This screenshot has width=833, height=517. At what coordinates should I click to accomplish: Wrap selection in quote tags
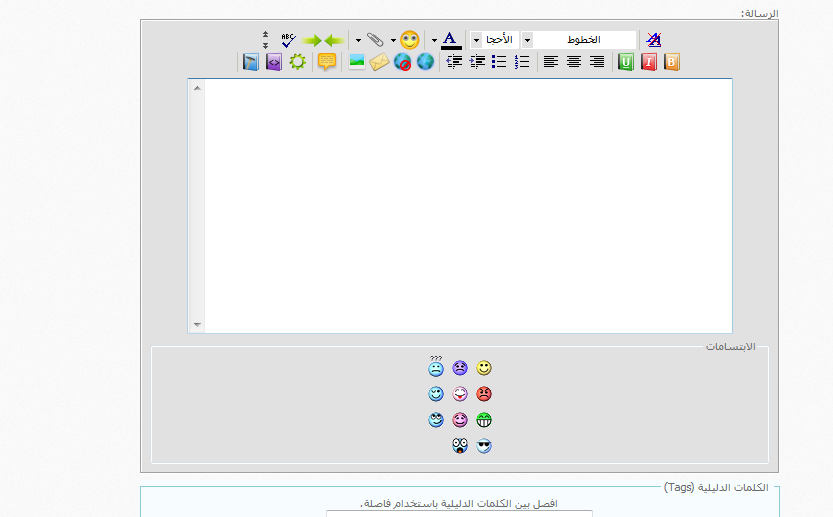(x=327, y=62)
